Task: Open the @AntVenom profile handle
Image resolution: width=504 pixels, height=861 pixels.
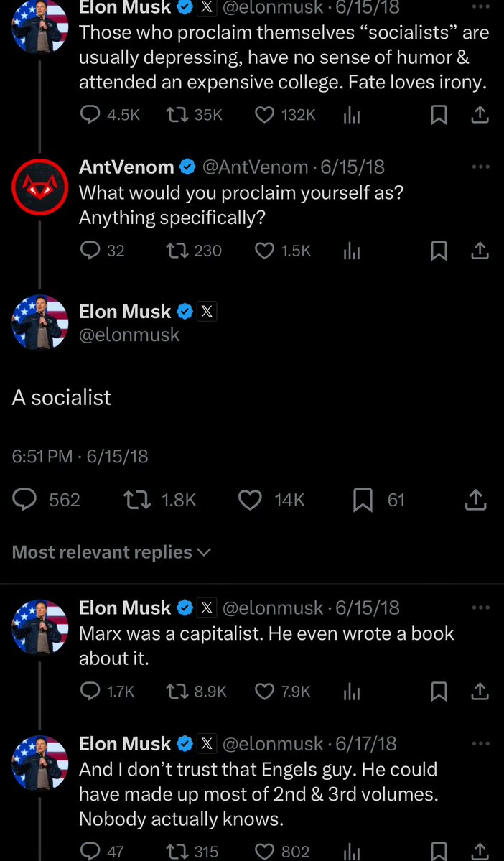Action: coord(255,167)
